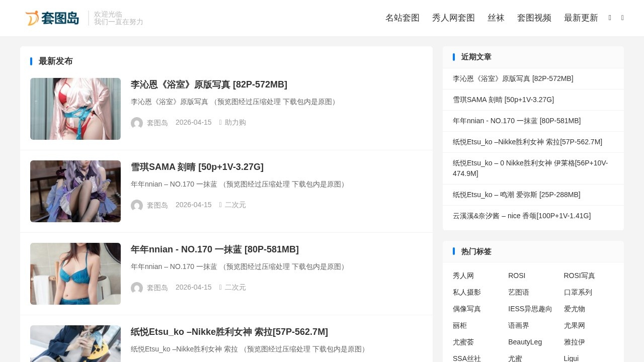Click the last icon in the top navigation
644x362 pixels.
[x=622, y=18]
